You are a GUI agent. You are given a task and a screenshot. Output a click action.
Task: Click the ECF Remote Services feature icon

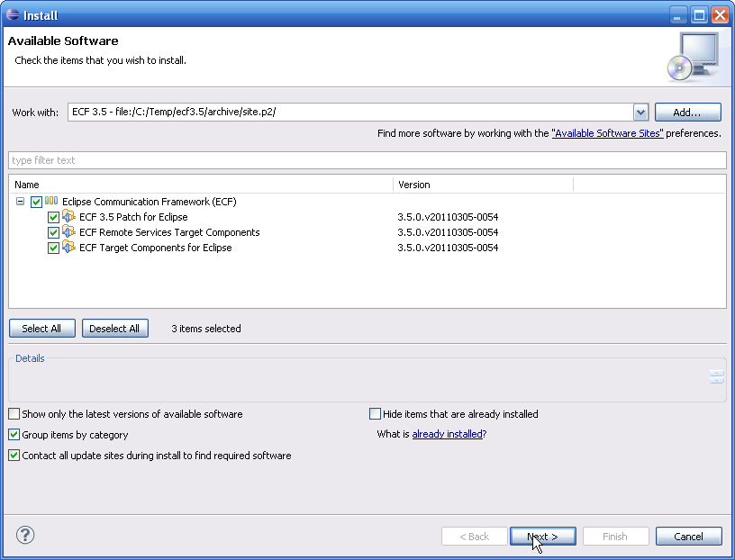click(x=68, y=232)
